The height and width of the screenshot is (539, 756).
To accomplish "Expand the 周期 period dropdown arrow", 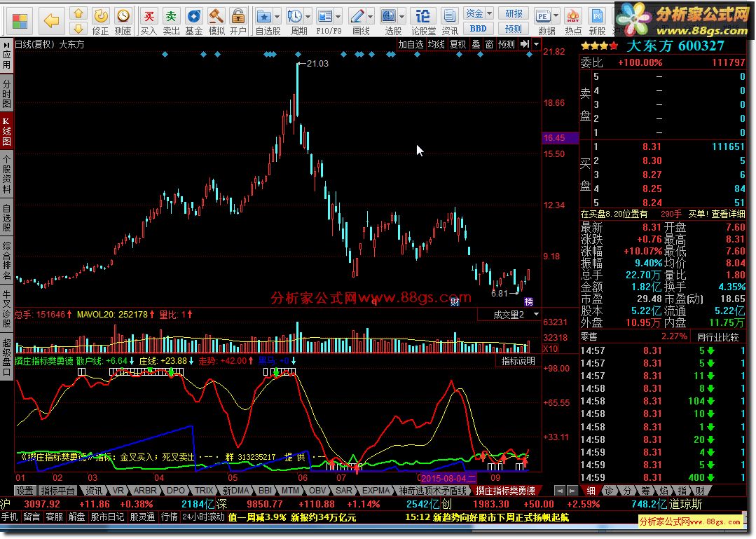I will click(308, 16).
